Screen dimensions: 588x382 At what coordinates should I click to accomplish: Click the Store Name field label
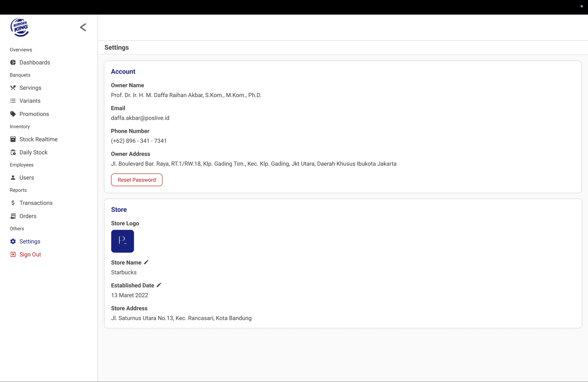pyautogui.click(x=126, y=263)
